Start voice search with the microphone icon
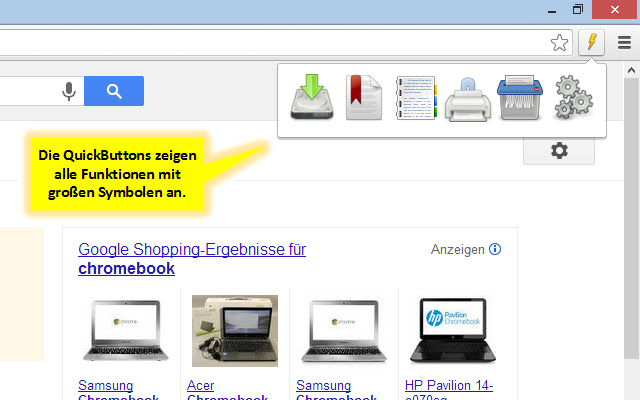 [69, 91]
